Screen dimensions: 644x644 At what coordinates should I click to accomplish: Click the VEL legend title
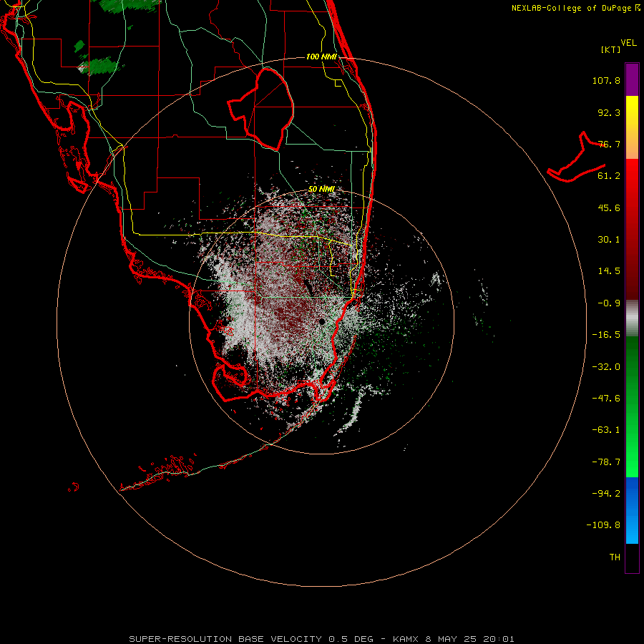[x=629, y=43]
